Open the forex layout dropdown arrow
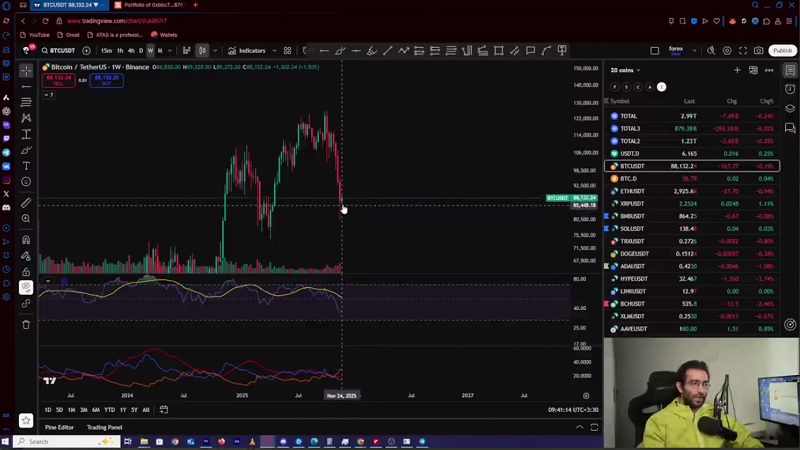 [x=694, y=51]
